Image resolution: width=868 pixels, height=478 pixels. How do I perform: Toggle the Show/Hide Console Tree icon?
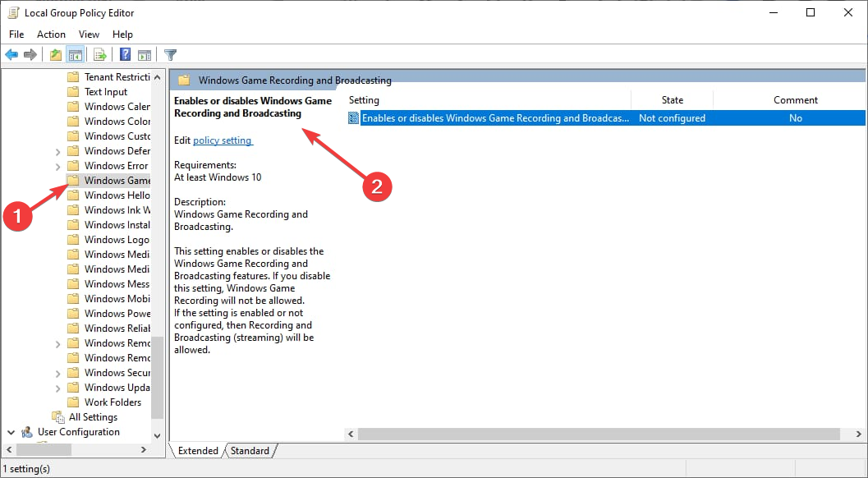point(76,54)
